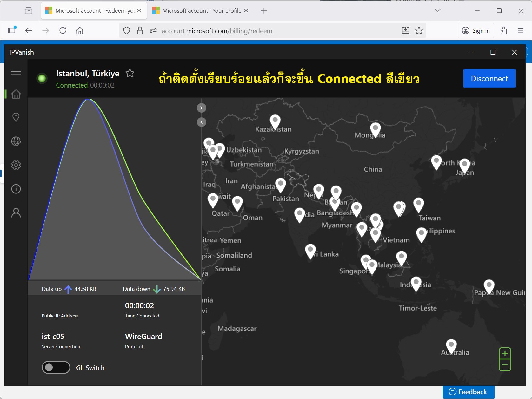This screenshot has width=532, height=399.
Task: Open the locations pin icon in sidebar
Action: tap(16, 117)
